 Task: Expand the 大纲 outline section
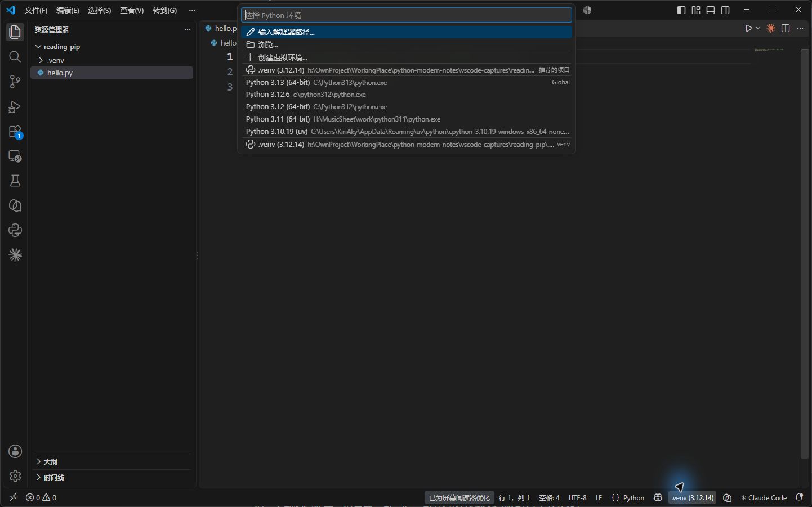[x=111, y=461]
